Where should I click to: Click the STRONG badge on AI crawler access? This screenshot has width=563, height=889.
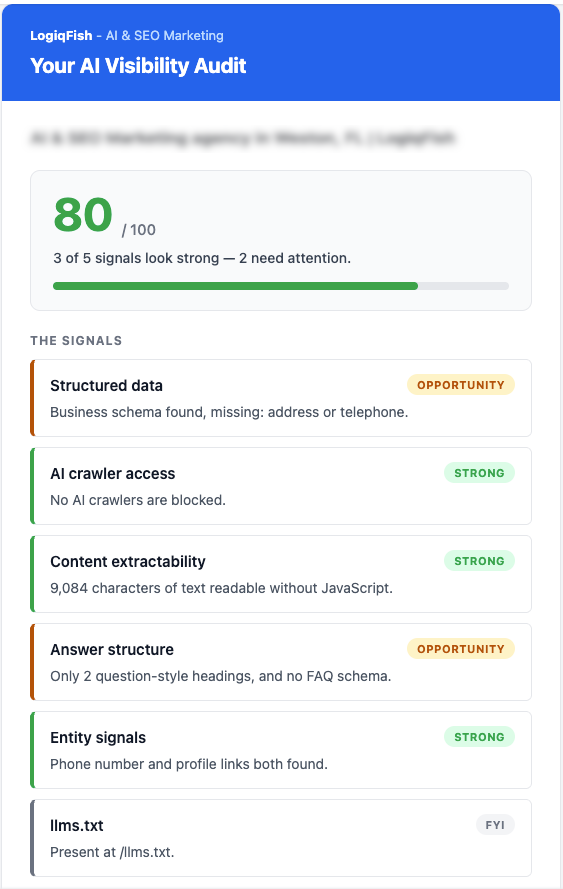point(479,473)
